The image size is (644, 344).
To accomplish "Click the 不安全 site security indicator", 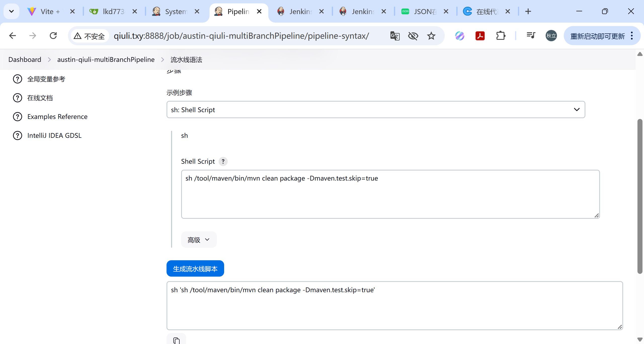I will [x=90, y=36].
